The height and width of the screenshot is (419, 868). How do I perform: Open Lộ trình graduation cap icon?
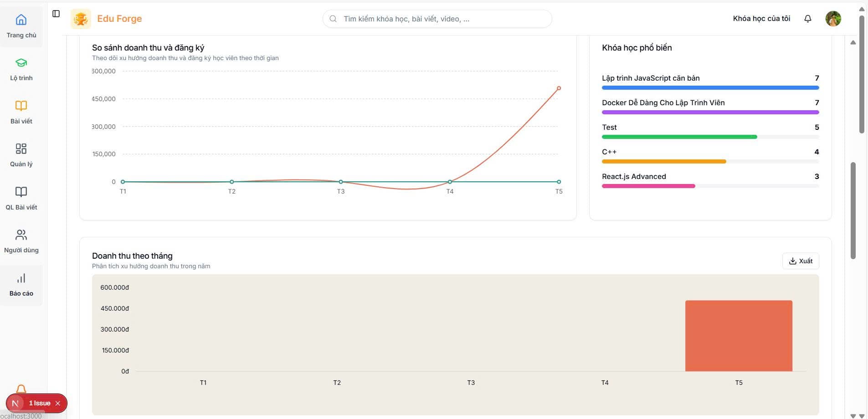21,63
